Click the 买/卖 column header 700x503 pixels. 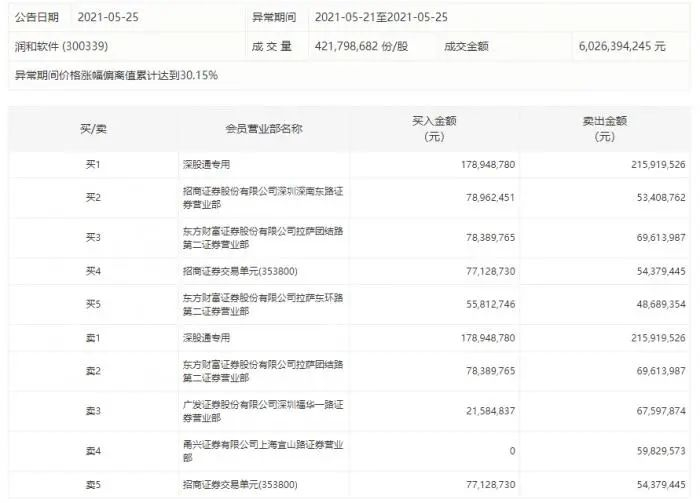point(93,129)
